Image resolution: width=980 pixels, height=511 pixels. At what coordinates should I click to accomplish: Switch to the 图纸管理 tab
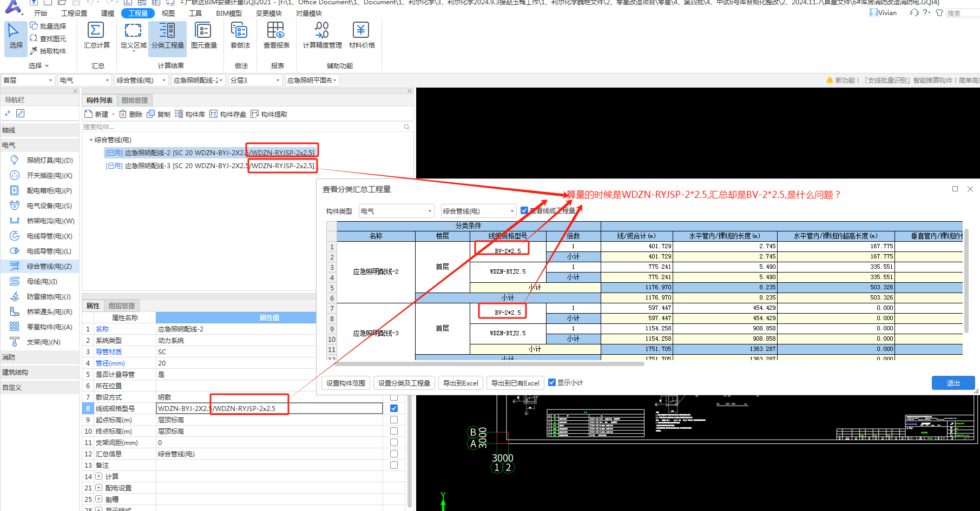pyautogui.click(x=135, y=100)
